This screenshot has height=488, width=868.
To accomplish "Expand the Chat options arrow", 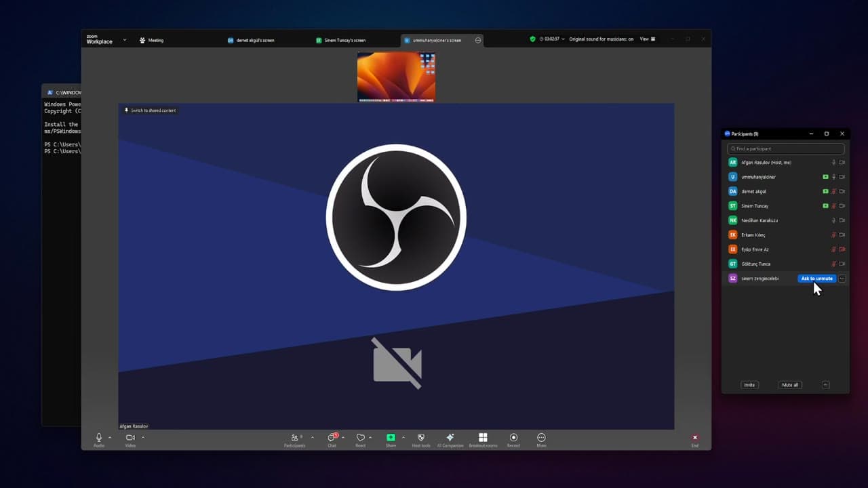I will [x=343, y=438].
